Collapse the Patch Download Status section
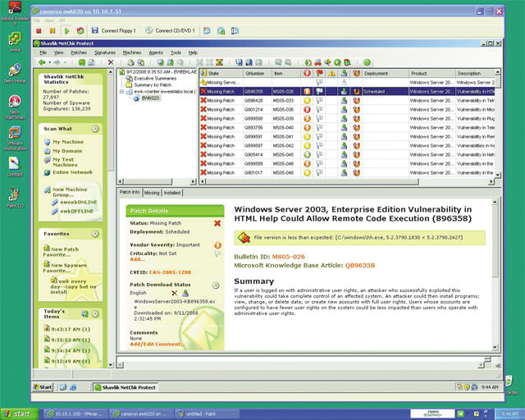The height and width of the screenshot is (420, 525). coord(216,285)
